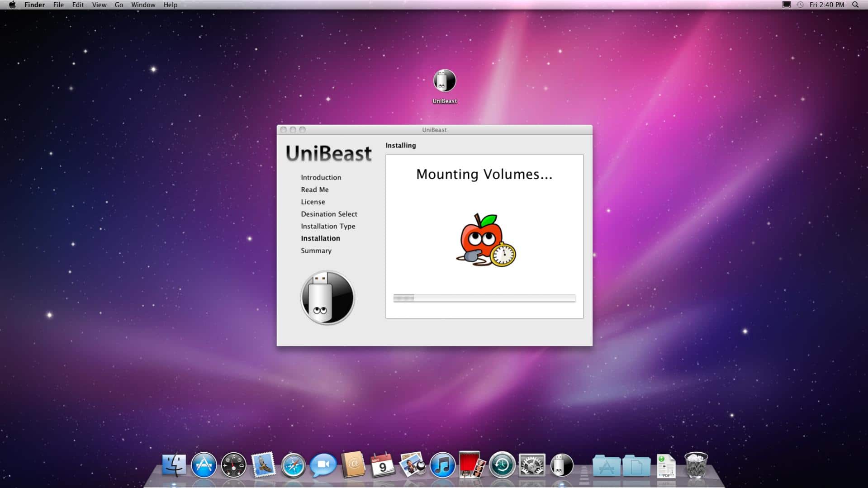The height and width of the screenshot is (488, 868).
Task: Click the large UniBeast logo text
Action: point(329,153)
